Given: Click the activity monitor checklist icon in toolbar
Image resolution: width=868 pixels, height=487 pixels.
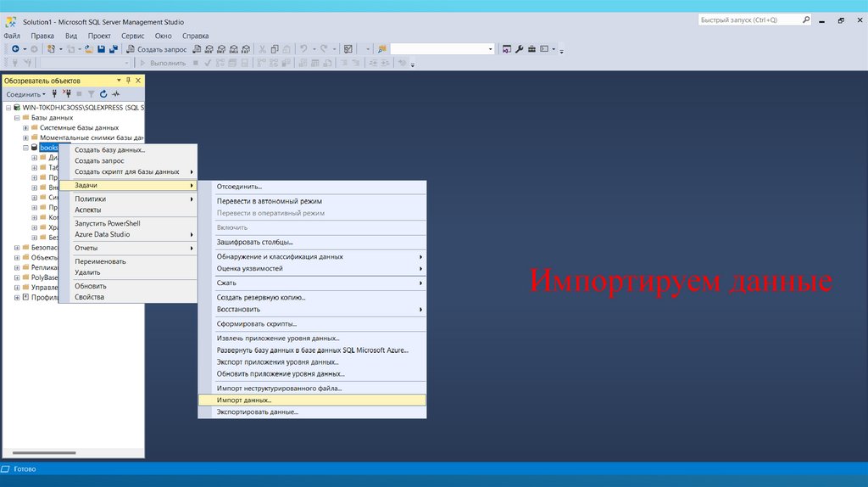Looking at the screenshot, I should click(348, 48).
